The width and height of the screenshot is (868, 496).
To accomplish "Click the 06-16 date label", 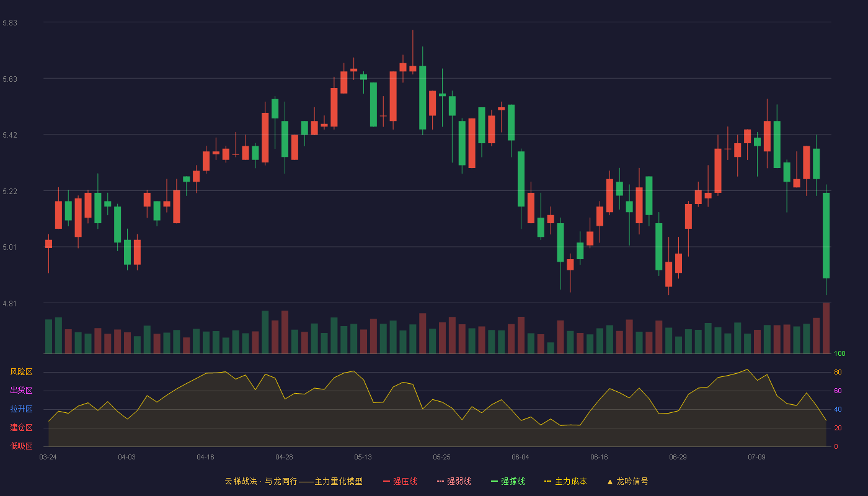I will (599, 457).
